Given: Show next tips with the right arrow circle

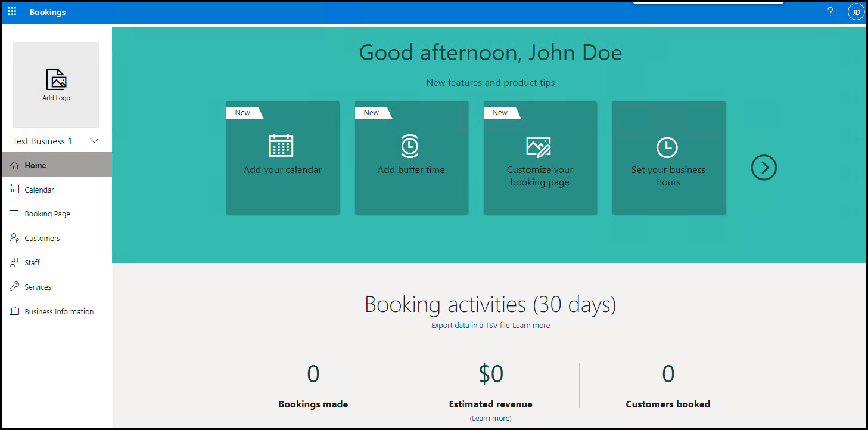Looking at the screenshot, I should pyautogui.click(x=764, y=168).
